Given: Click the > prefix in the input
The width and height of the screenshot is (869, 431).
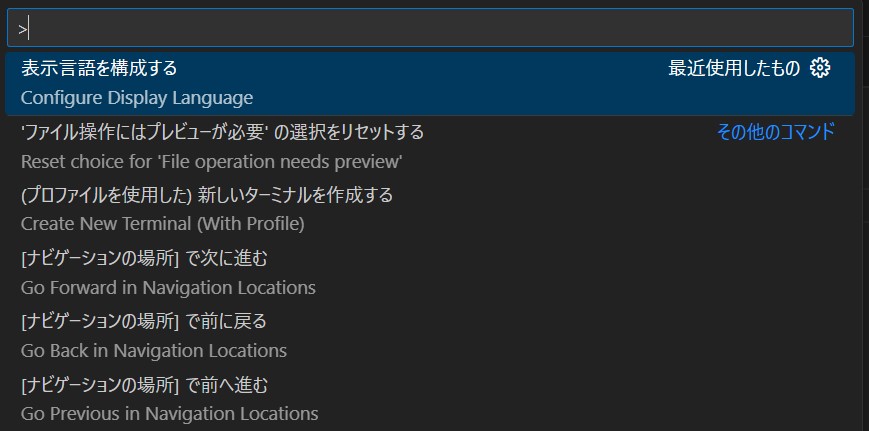Looking at the screenshot, I should point(22,29).
